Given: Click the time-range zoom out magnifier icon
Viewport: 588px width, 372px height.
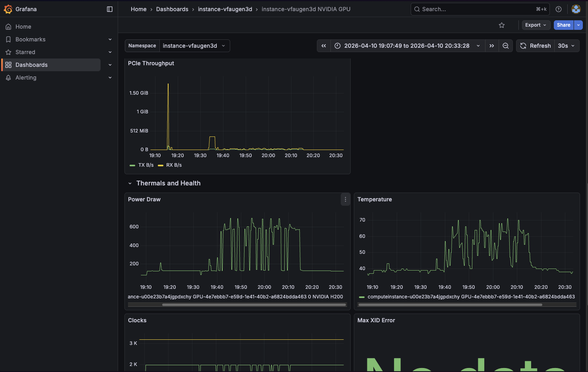Looking at the screenshot, I should (x=505, y=46).
